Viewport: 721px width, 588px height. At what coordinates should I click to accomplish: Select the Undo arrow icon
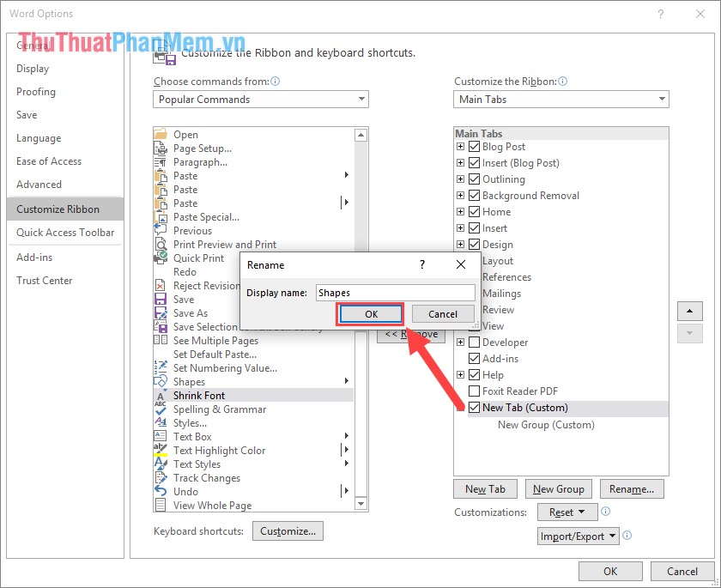(x=161, y=491)
